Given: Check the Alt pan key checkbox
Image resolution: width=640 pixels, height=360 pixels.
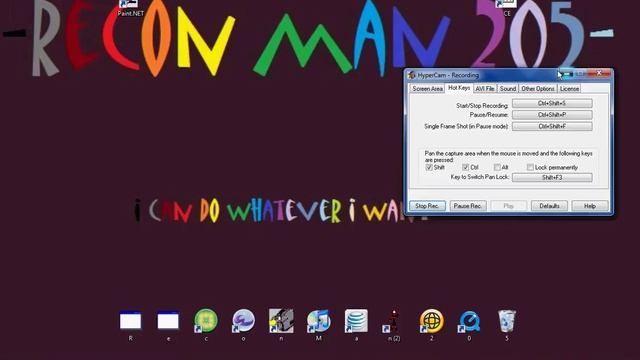Looking at the screenshot, I should [497, 167].
